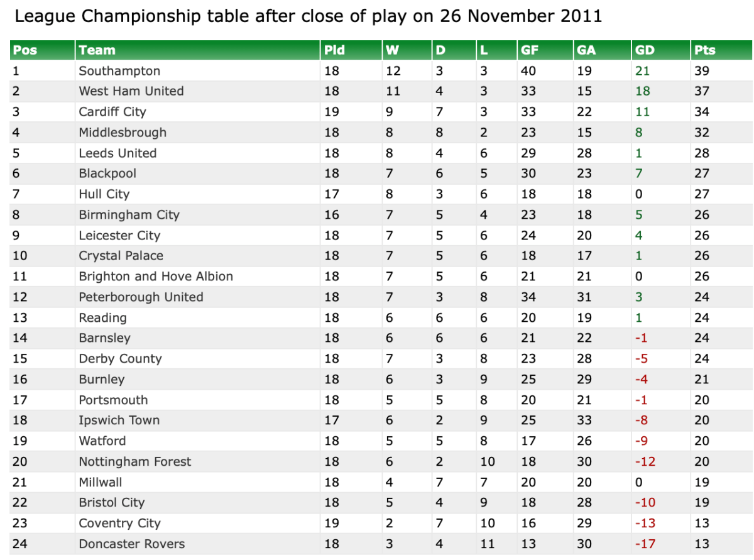The image size is (754, 560).
Task: Select Middlesbrough's goal difference value 8
Action: (x=639, y=133)
